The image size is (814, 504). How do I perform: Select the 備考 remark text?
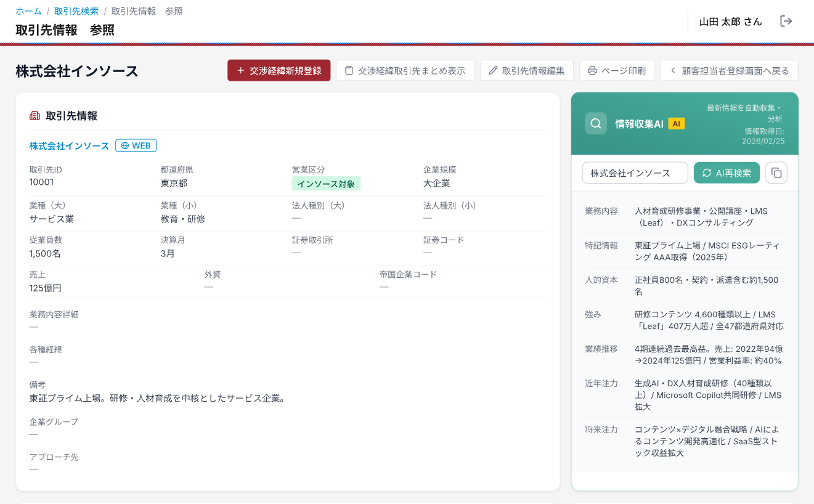[x=157, y=398]
